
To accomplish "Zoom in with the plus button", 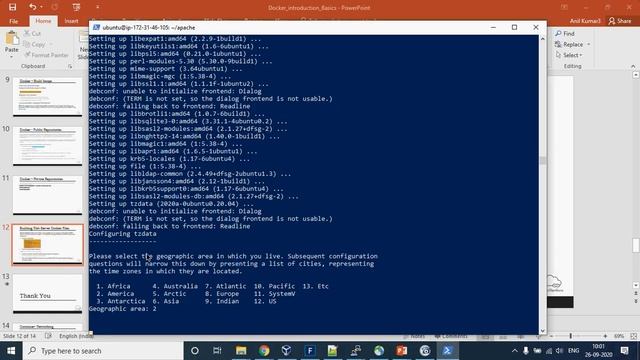I will pyautogui.click(x=605, y=336).
